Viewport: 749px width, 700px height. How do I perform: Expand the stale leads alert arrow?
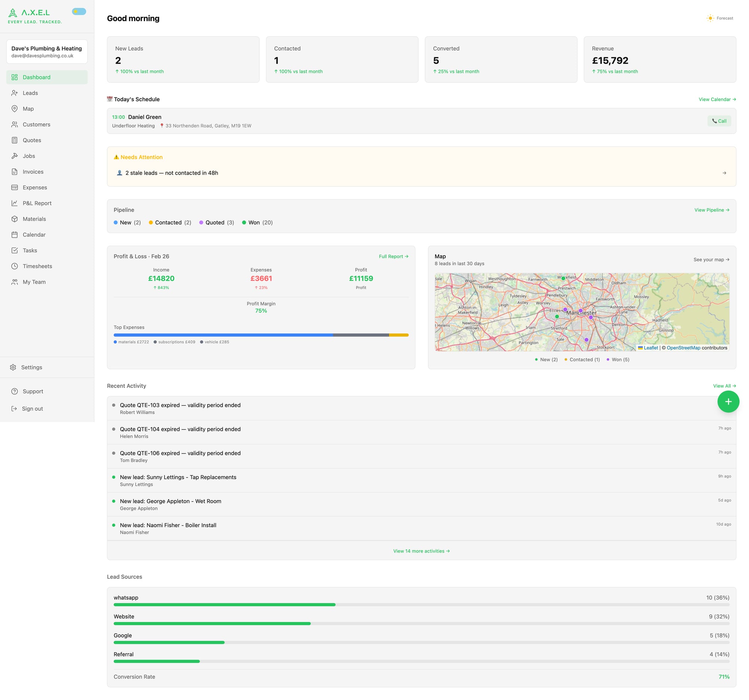(x=725, y=173)
